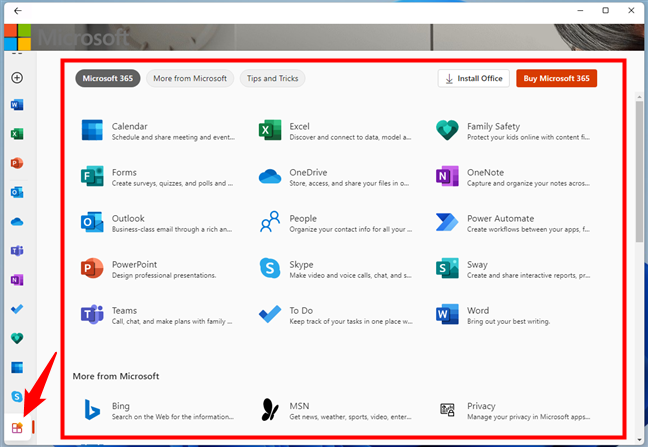Open Excel from the left sidebar
The image size is (648, 447).
[17, 134]
